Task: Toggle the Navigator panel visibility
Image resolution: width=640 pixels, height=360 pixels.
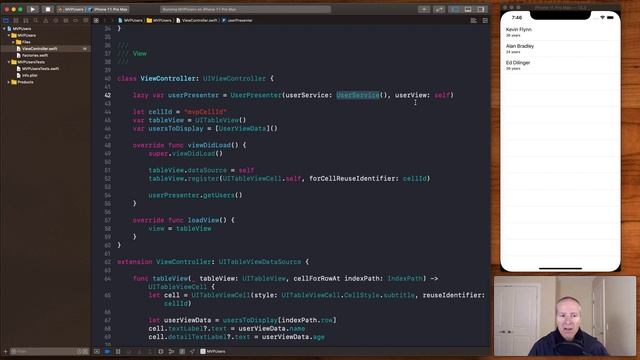Action: (x=455, y=9)
